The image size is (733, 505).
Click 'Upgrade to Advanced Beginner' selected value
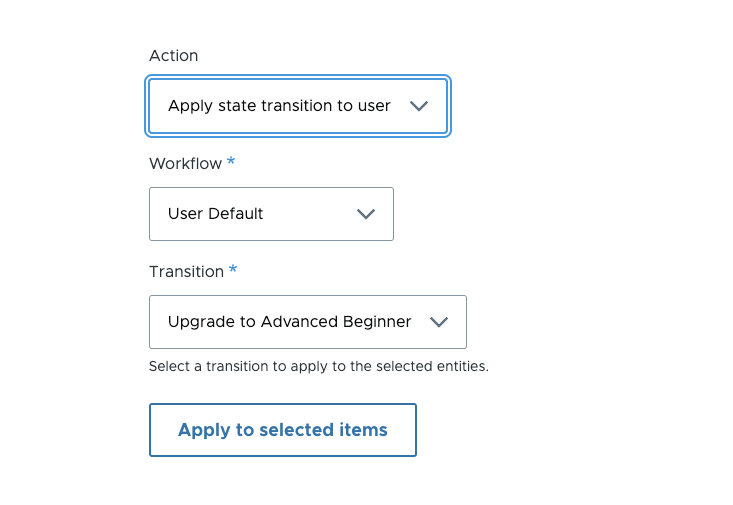(x=289, y=322)
